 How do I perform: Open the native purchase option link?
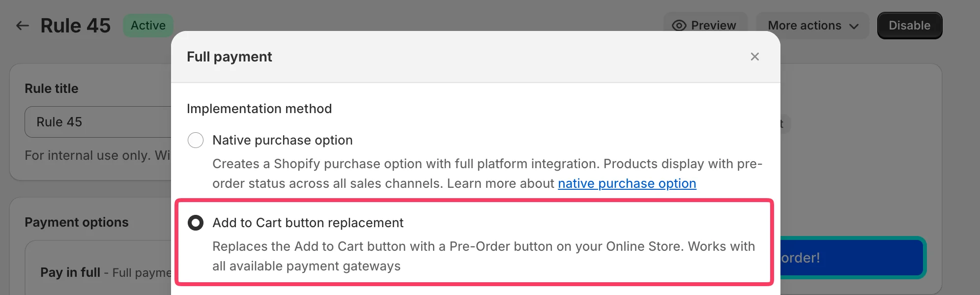point(627,183)
